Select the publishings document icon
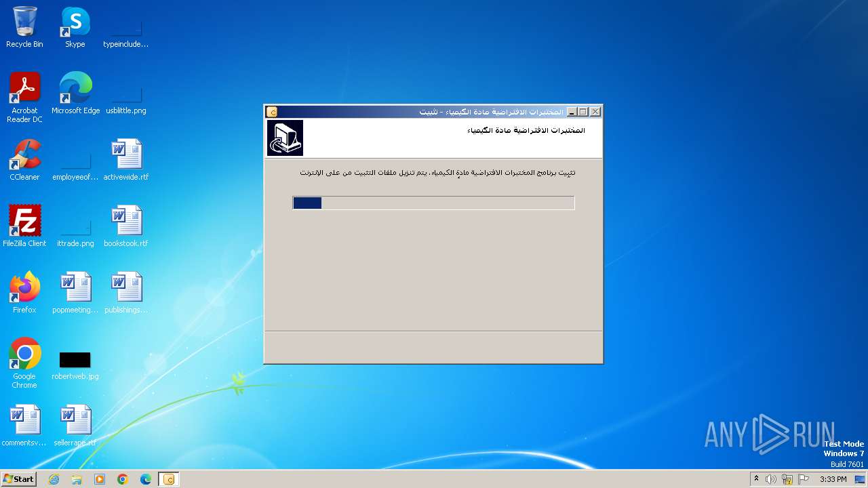The image size is (868, 488). coord(125,293)
